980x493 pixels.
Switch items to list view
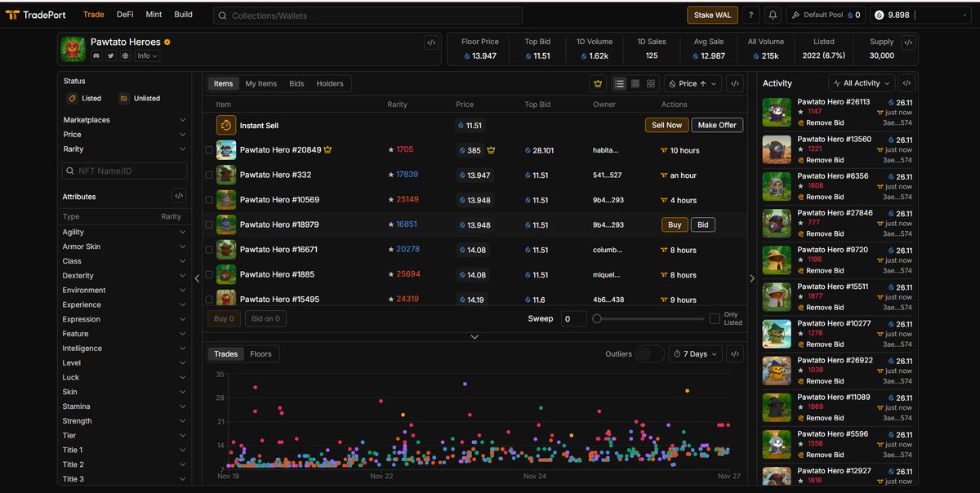pyautogui.click(x=620, y=83)
